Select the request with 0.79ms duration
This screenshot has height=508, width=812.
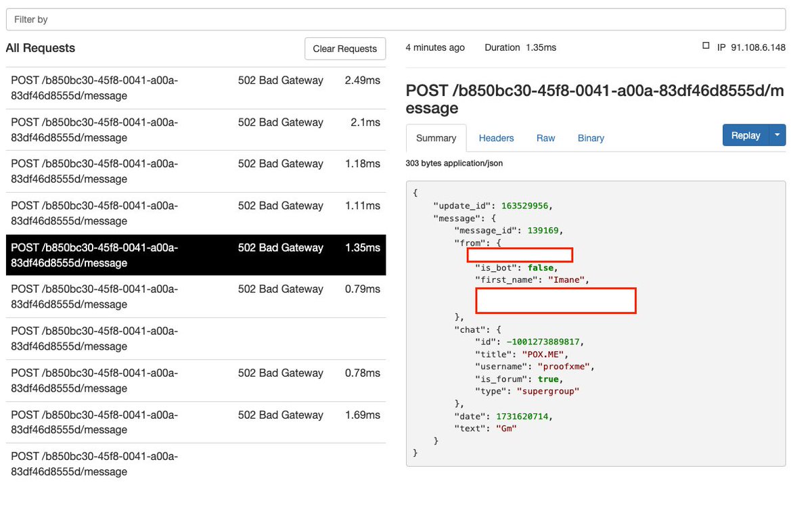coord(196,296)
